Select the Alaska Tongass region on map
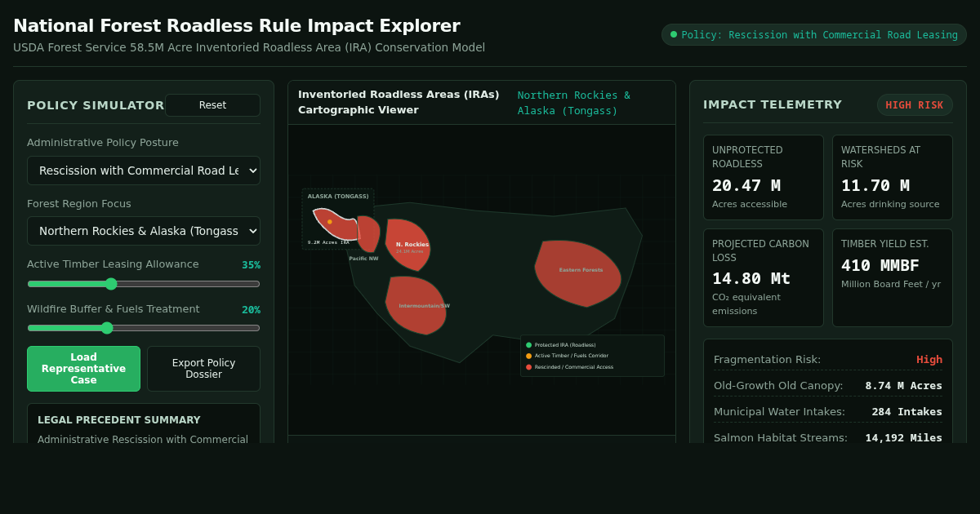 [336, 224]
